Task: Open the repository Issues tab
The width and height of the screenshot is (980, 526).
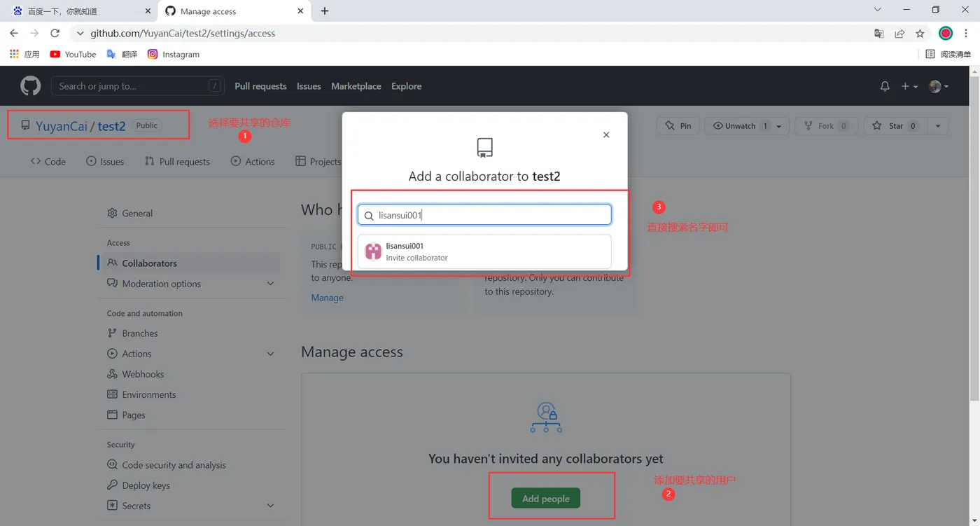Action: [x=105, y=162]
